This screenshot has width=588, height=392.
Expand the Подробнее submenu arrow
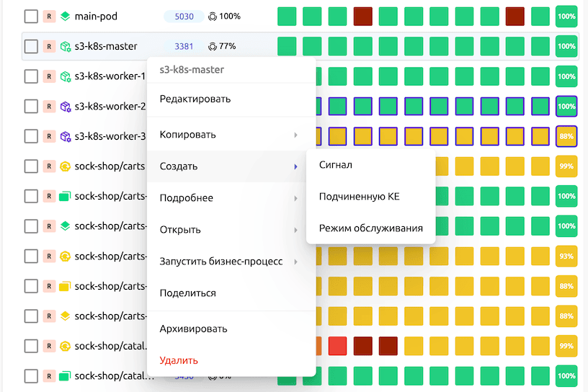[295, 198]
